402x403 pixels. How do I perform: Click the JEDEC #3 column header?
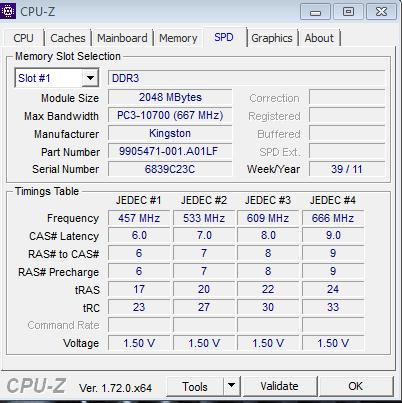pos(268,200)
